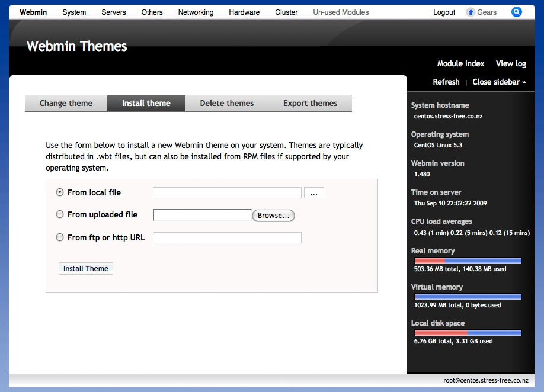
Task: Click the hostname centos.stress-free.co.nz text
Action: 448,116
